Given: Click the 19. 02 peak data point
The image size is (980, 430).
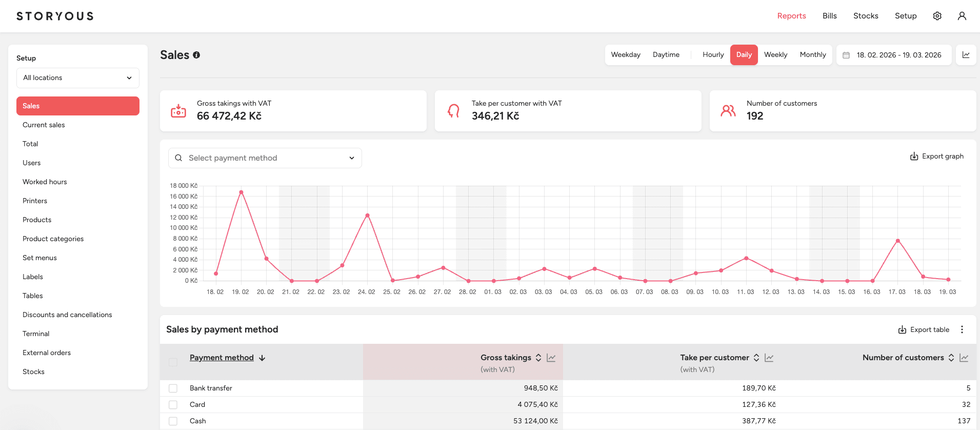Looking at the screenshot, I should tap(241, 192).
